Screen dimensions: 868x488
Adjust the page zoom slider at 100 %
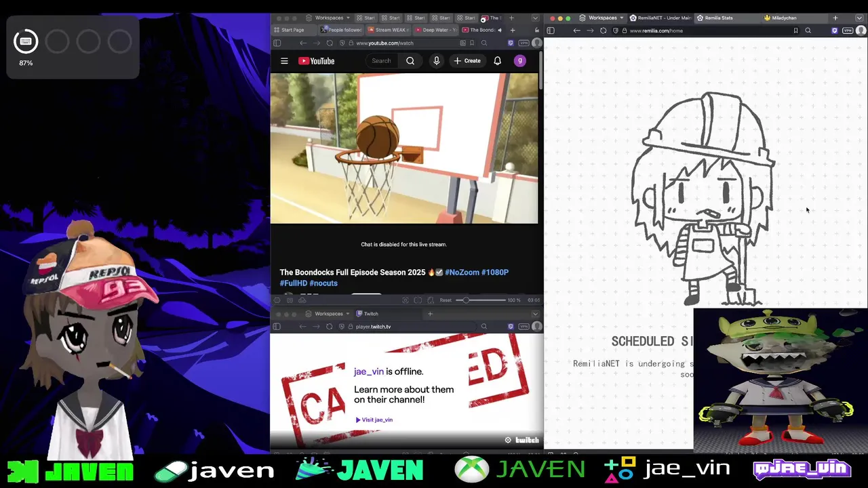[481, 300]
